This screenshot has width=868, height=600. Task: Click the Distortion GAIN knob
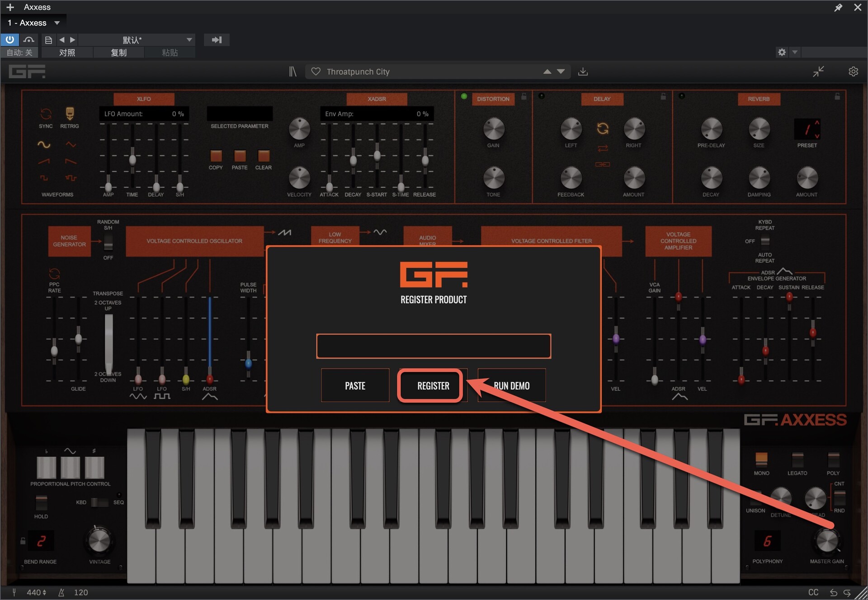click(x=493, y=129)
